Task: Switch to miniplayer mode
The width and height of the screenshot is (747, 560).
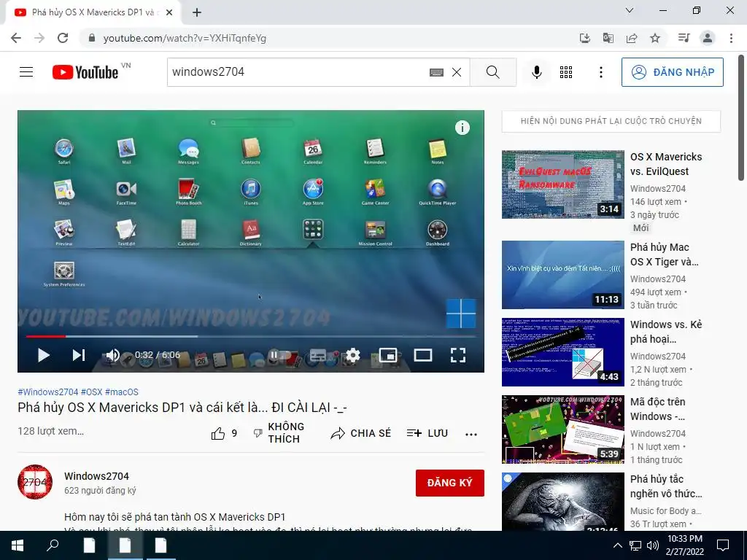Action: point(388,355)
